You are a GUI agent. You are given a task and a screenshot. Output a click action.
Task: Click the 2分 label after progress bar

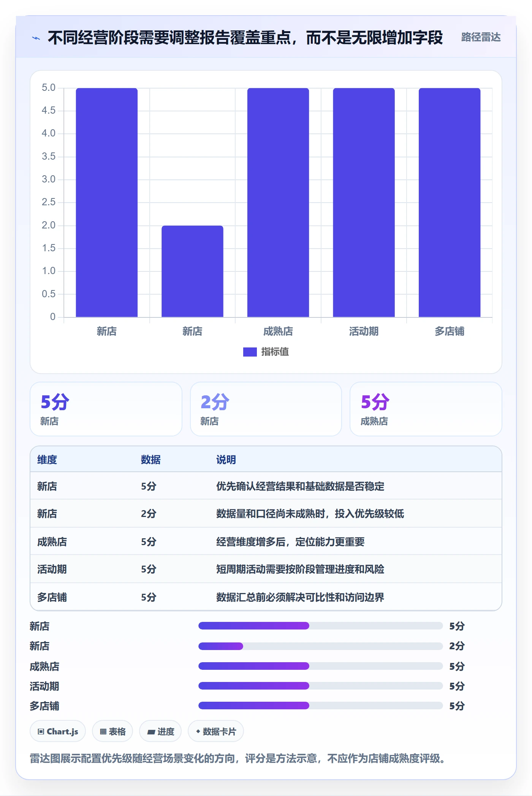pyautogui.click(x=457, y=646)
